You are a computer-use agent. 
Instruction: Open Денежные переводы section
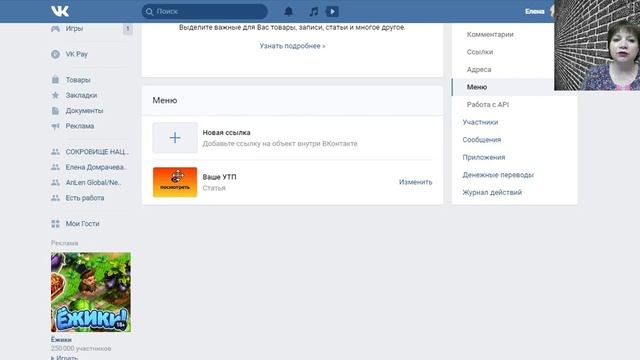point(498,175)
